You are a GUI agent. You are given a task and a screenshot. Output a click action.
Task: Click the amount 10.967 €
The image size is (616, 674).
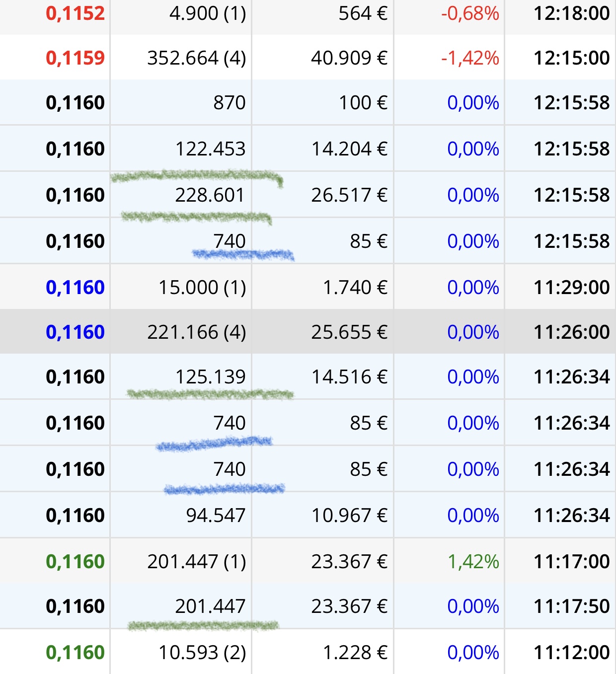349,516
